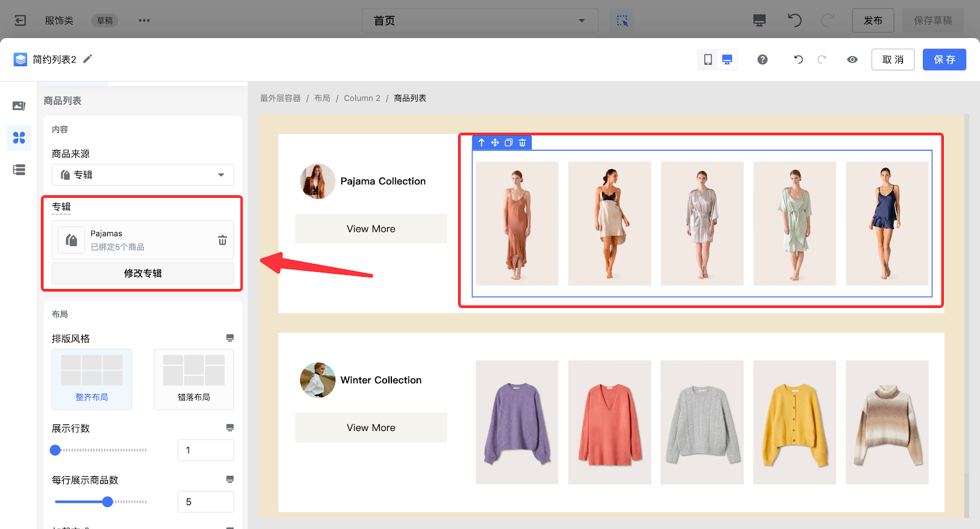Select the parent element using up arrow icon

(481, 143)
